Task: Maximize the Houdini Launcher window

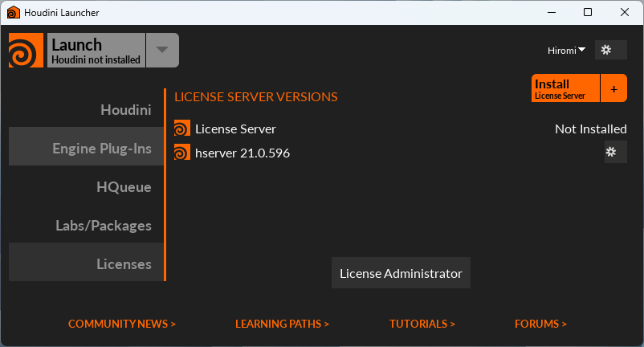Action: (x=588, y=12)
